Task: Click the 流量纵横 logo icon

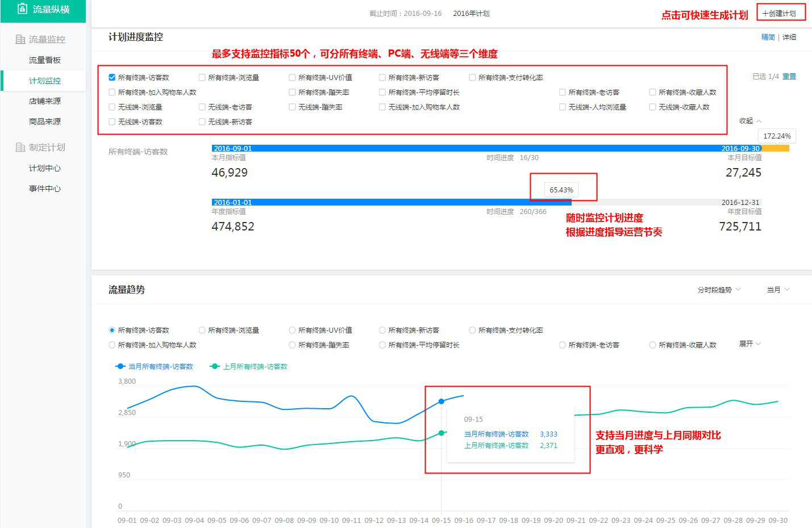Action: pos(22,9)
